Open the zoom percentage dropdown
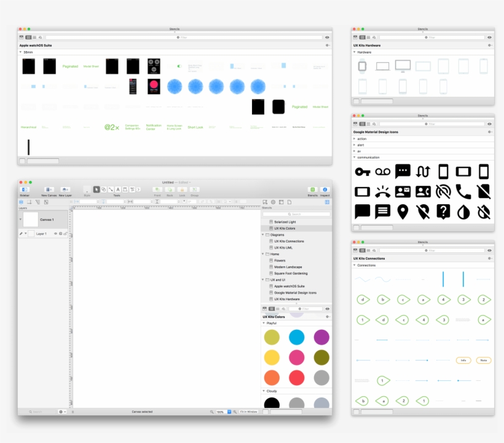The height and width of the screenshot is (443, 504). 229,412
